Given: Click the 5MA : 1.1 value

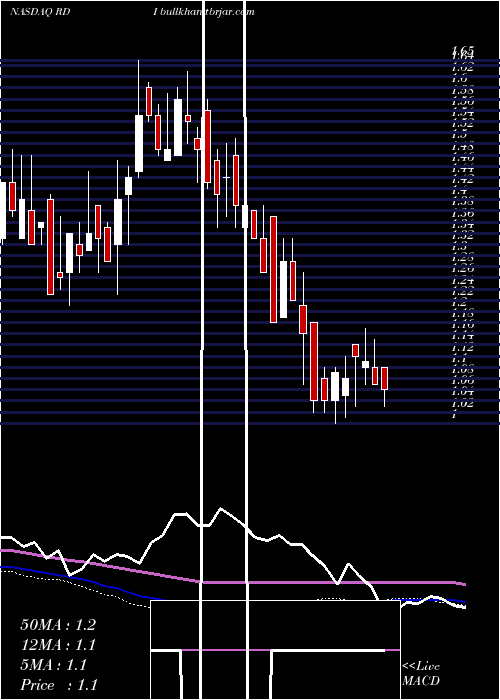Looking at the screenshot, I should point(53,665).
